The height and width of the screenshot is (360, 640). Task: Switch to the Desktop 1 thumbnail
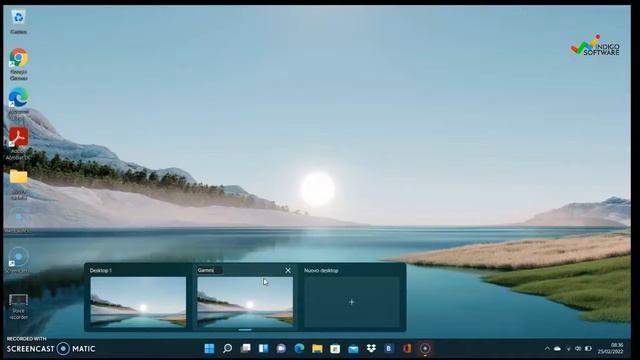coord(138,302)
